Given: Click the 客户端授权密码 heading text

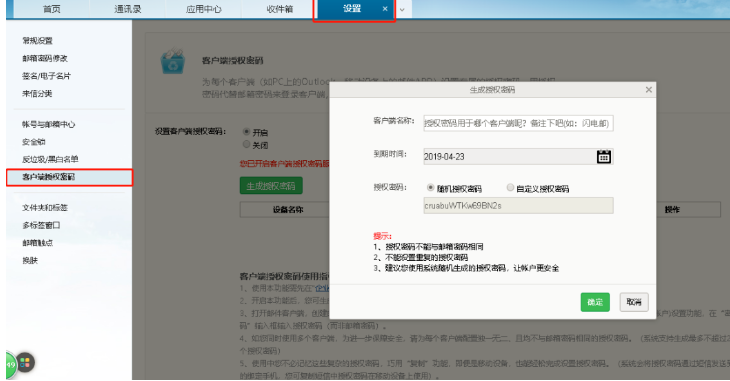Looking at the screenshot, I should pos(232,61).
